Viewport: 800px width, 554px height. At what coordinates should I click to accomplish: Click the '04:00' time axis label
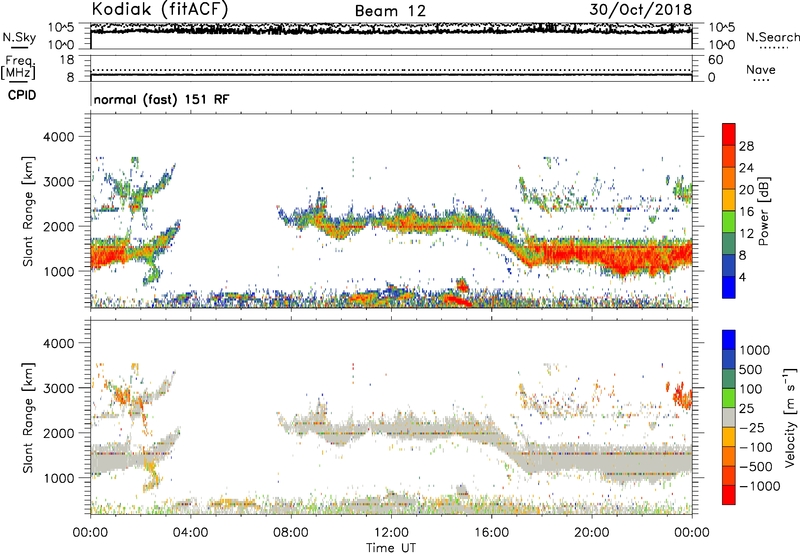coord(190,533)
